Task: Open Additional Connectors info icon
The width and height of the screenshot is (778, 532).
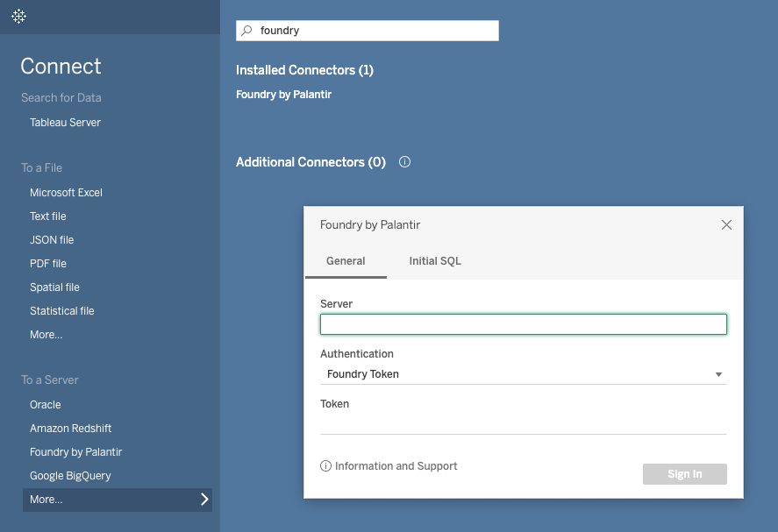Action: tap(405, 162)
